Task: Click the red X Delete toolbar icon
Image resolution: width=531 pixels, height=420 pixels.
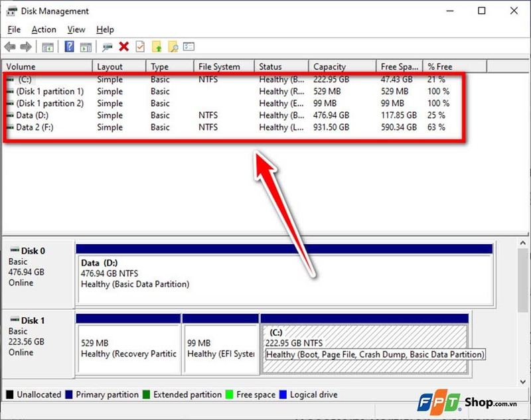Action: 124,46
